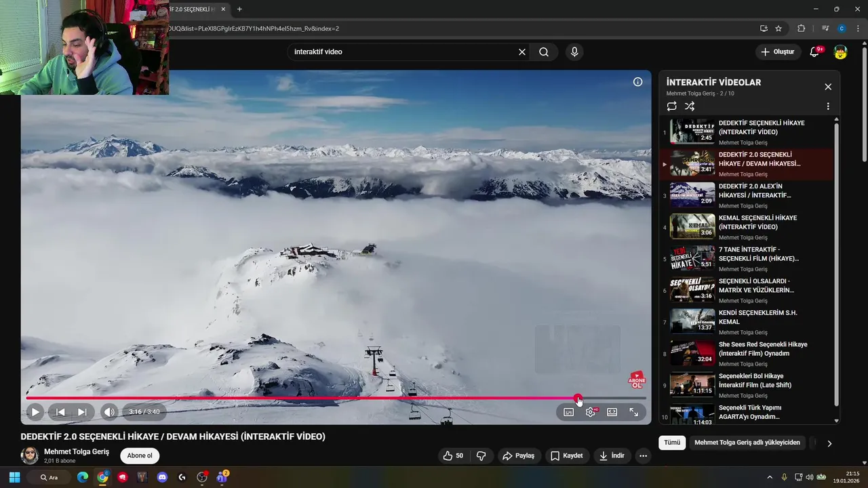Open Late Shift interaktif film video
This screenshot has width=868, height=488.
pyautogui.click(x=746, y=385)
